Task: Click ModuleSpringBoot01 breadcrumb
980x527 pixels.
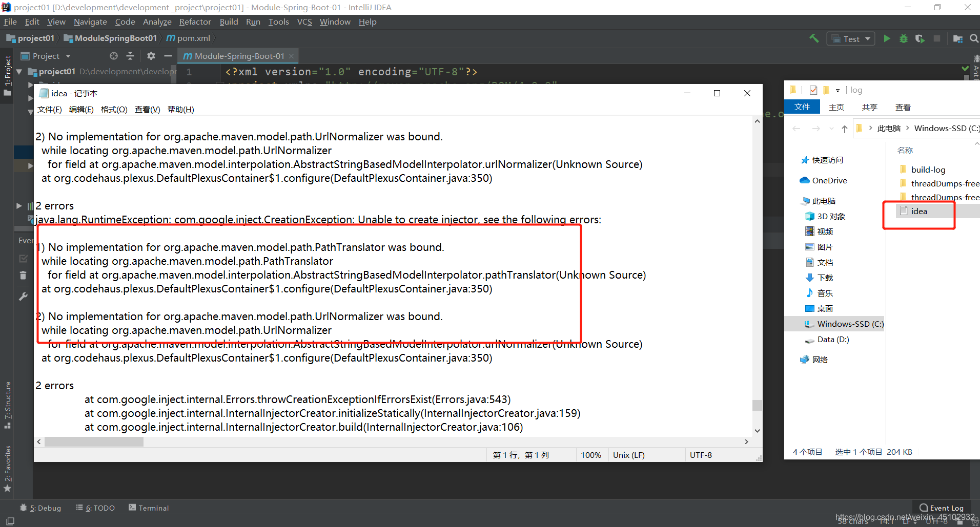Action: (110, 38)
